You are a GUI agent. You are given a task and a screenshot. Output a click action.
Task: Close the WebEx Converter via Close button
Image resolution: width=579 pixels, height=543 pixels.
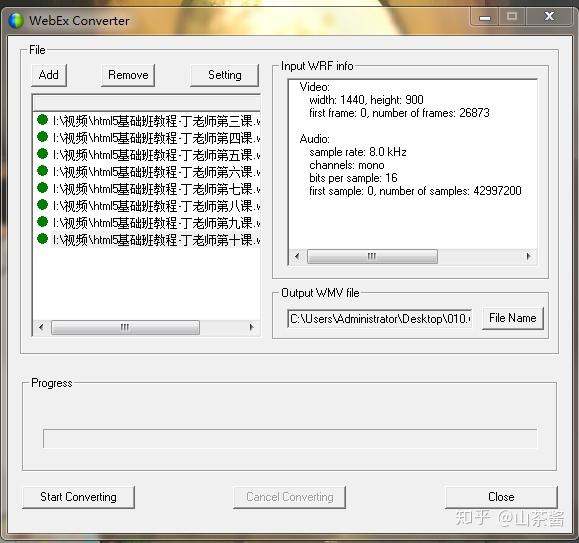pos(501,497)
